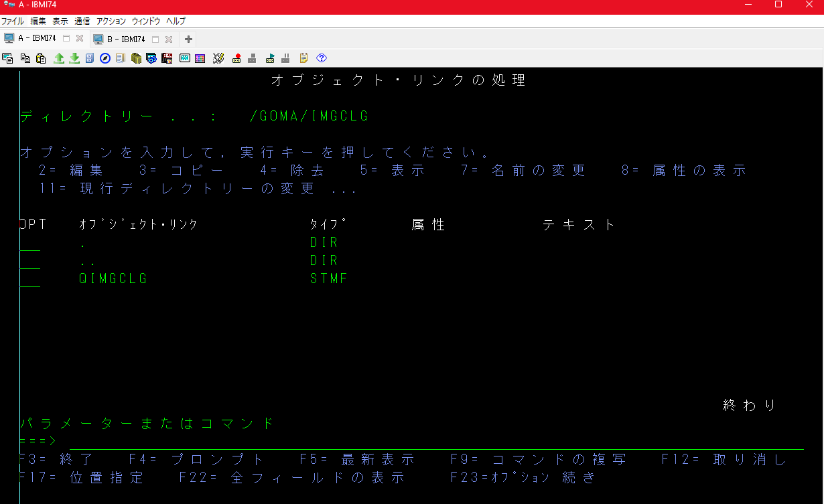Click the '3= コピー' option text
This screenshot has height=504, width=824.
(x=181, y=171)
